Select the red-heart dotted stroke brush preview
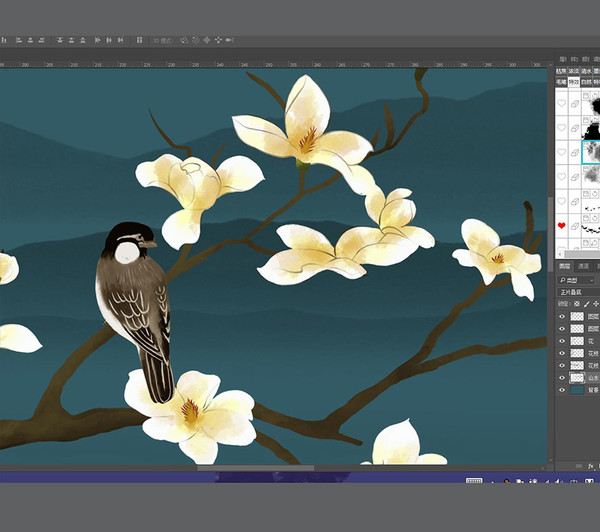 point(591,226)
